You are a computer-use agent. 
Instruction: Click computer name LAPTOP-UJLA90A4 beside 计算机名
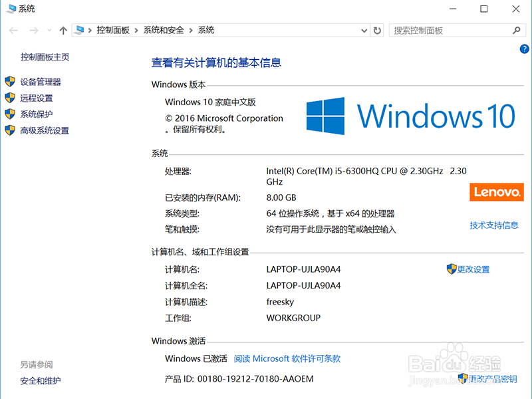[x=303, y=269]
